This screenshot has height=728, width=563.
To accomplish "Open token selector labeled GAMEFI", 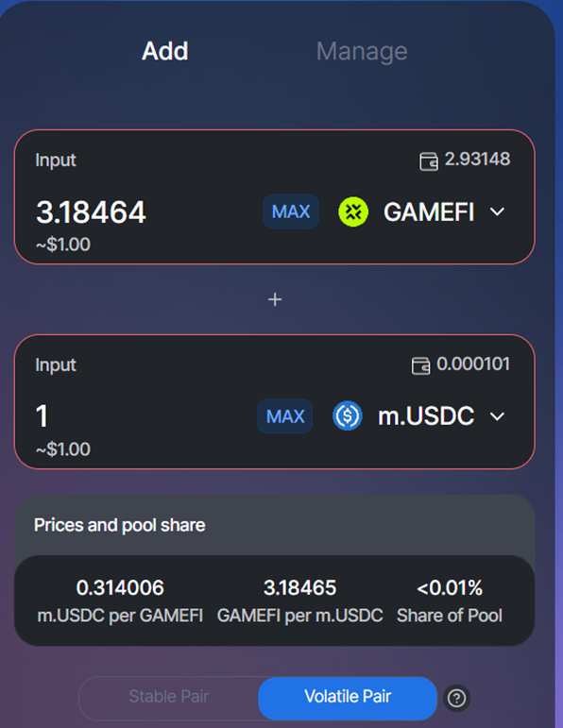I will 421,212.
